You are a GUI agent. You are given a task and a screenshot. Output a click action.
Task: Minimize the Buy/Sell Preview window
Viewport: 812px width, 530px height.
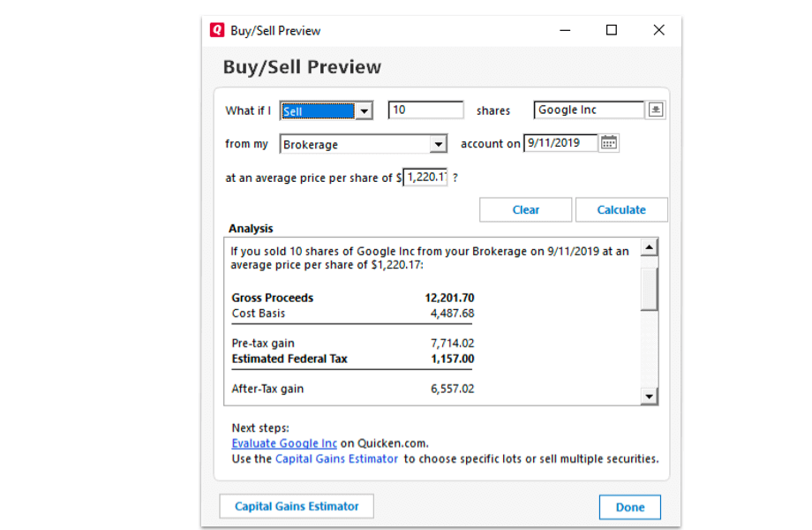pos(565,30)
